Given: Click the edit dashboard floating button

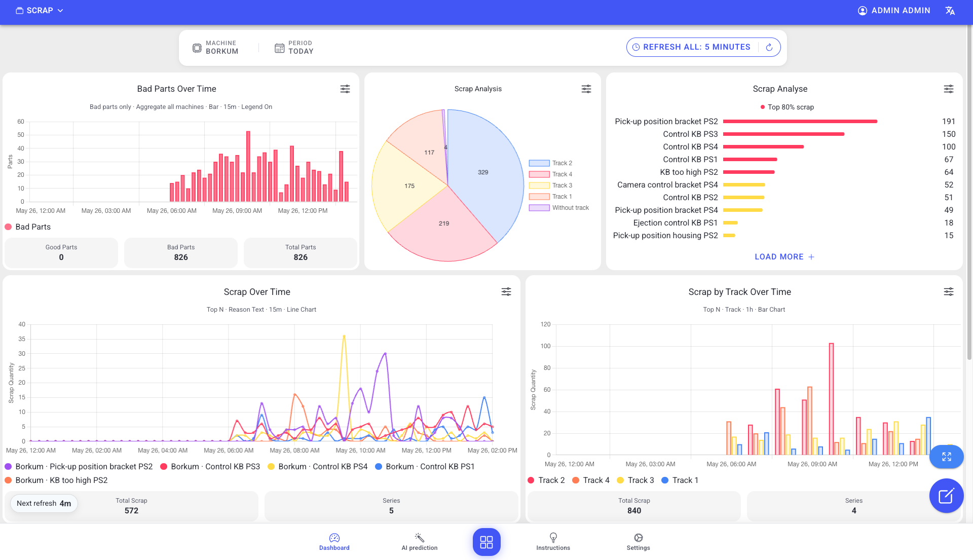Looking at the screenshot, I should (946, 496).
